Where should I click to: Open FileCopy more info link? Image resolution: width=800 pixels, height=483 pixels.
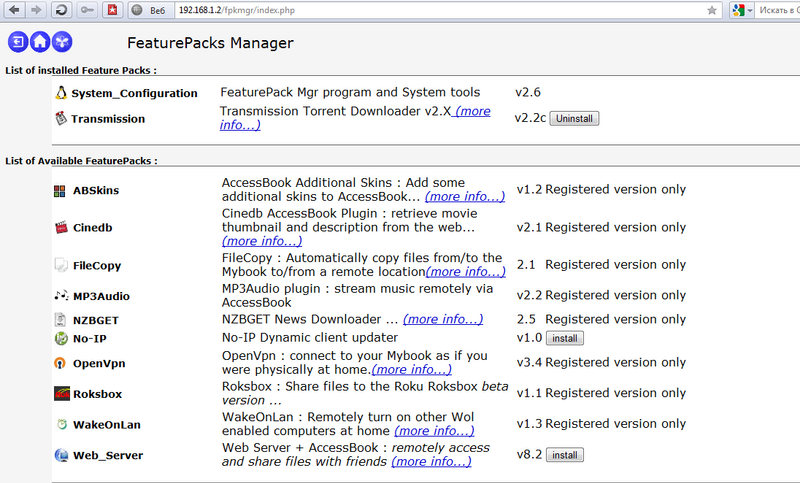point(465,271)
